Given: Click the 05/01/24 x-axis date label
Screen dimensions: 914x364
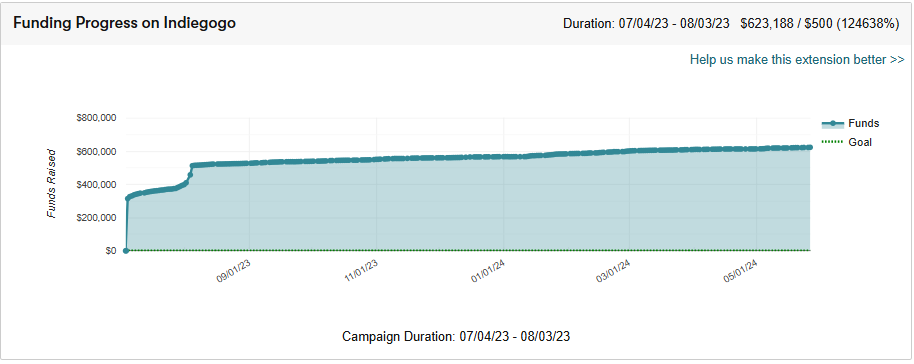Looking at the screenshot, I should pos(740,271).
